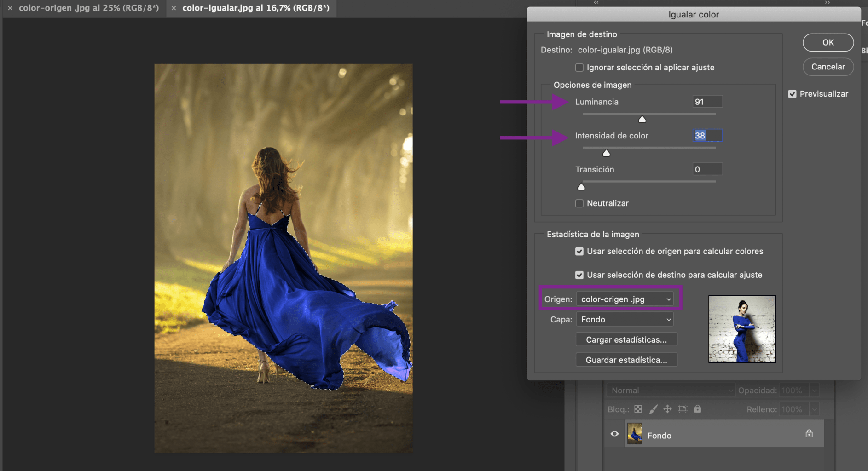This screenshot has height=471, width=868.
Task: Click the Transición value field
Action: [x=707, y=169]
